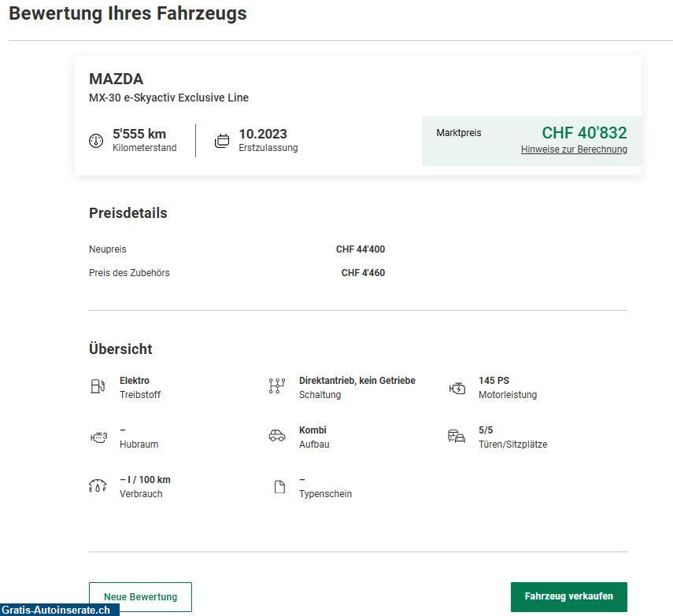This screenshot has width=673, height=616.
Task: Click the engine displacement icon for Hubraum
Action: tap(98, 437)
